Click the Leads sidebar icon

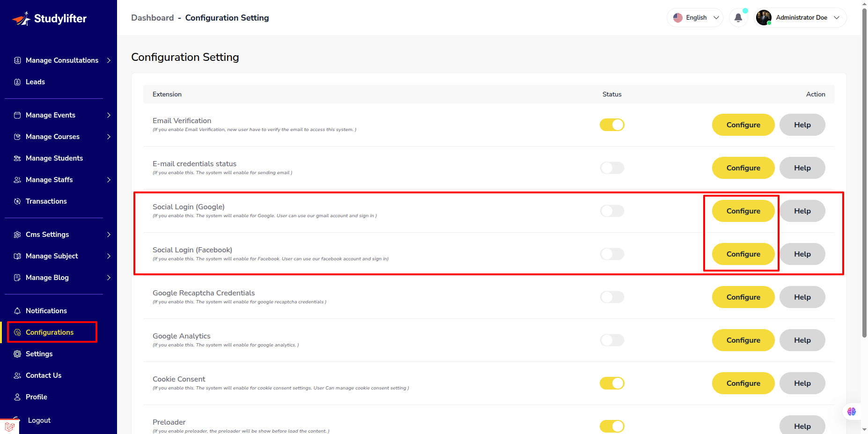[x=17, y=82]
